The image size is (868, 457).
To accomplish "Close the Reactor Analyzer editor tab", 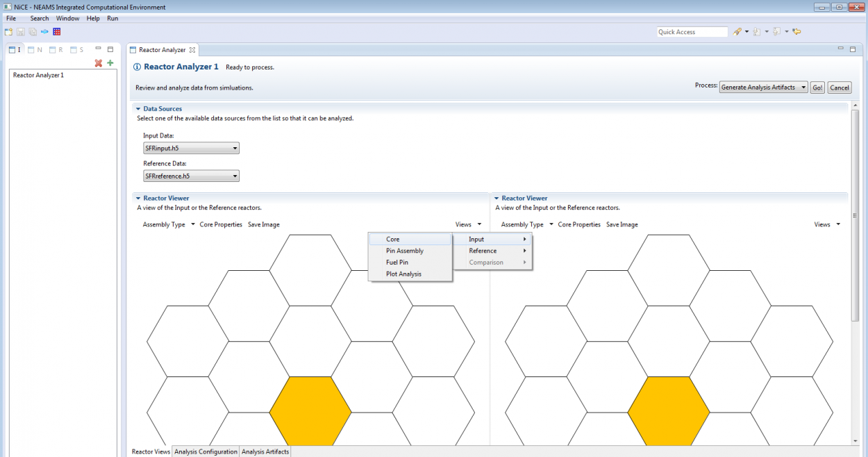I will coord(192,50).
